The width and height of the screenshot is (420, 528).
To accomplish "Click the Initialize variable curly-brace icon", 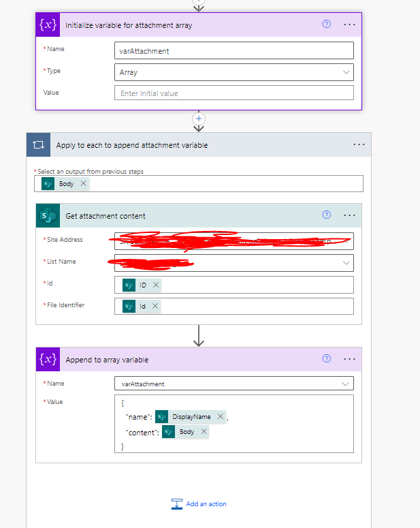I will 48,25.
